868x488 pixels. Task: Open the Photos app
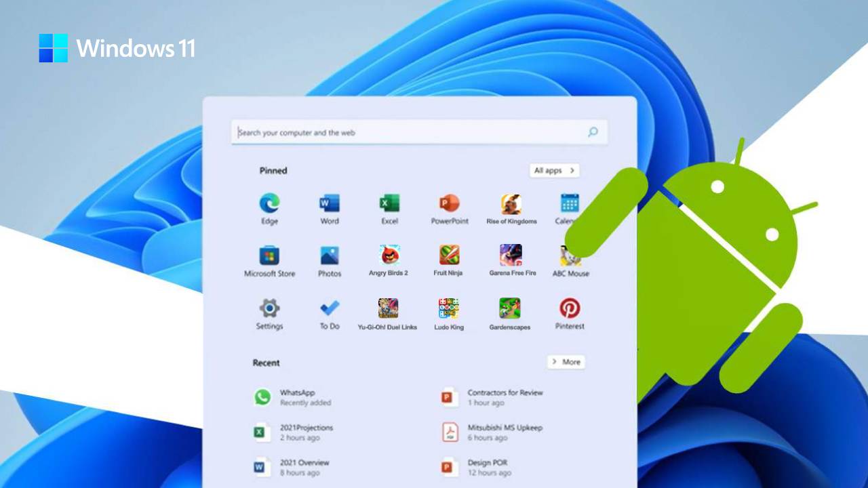[330, 256]
